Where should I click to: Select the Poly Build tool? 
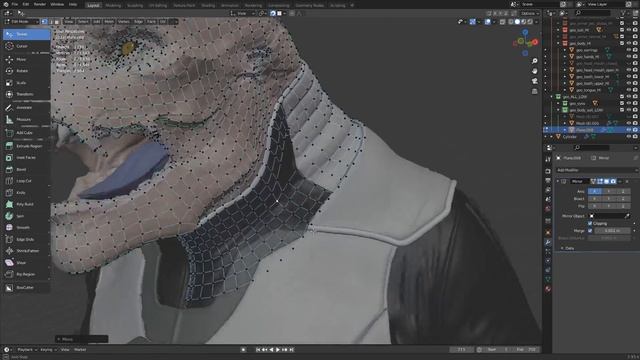point(26,204)
